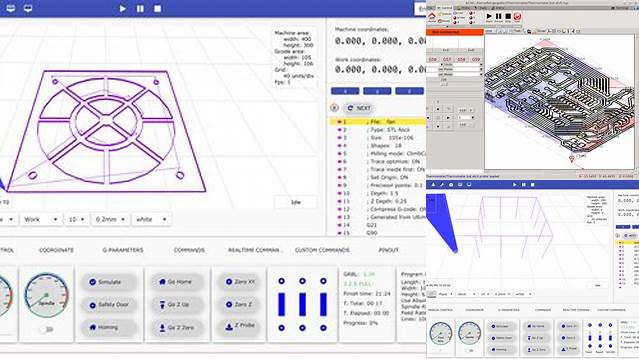The height and width of the screenshot is (360, 639).
Task: Pause the job with the top-bar pause icon
Action: point(140,9)
